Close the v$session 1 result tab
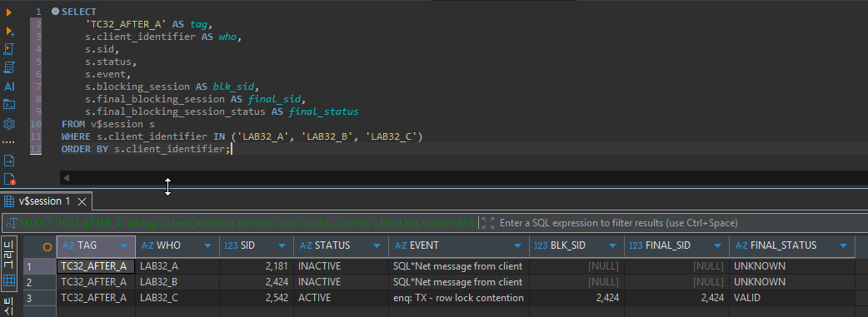Viewport: 868px width, 317px height. [82, 202]
